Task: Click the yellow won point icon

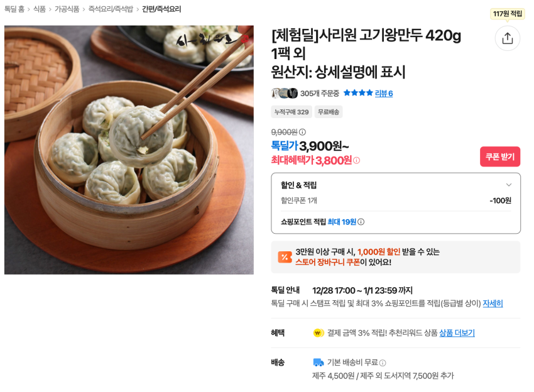Action: click(319, 333)
